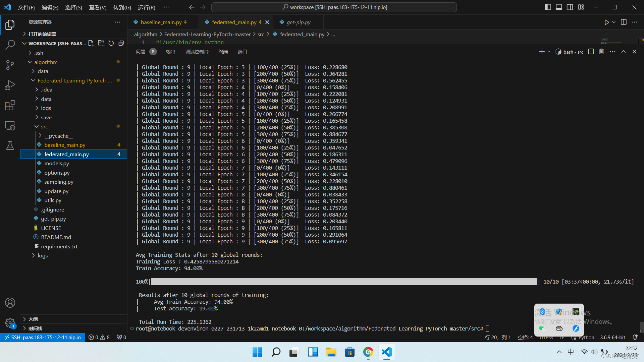Click the Run Python file icon

pos(607,22)
